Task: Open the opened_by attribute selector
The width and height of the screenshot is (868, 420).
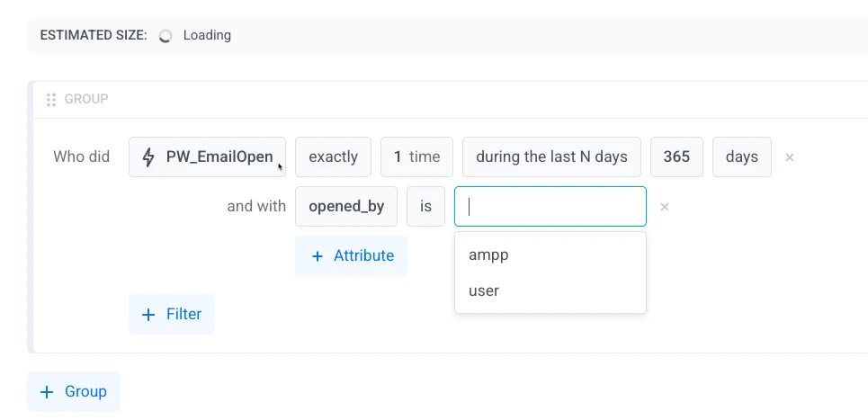Action: pyautogui.click(x=346, y=207)
